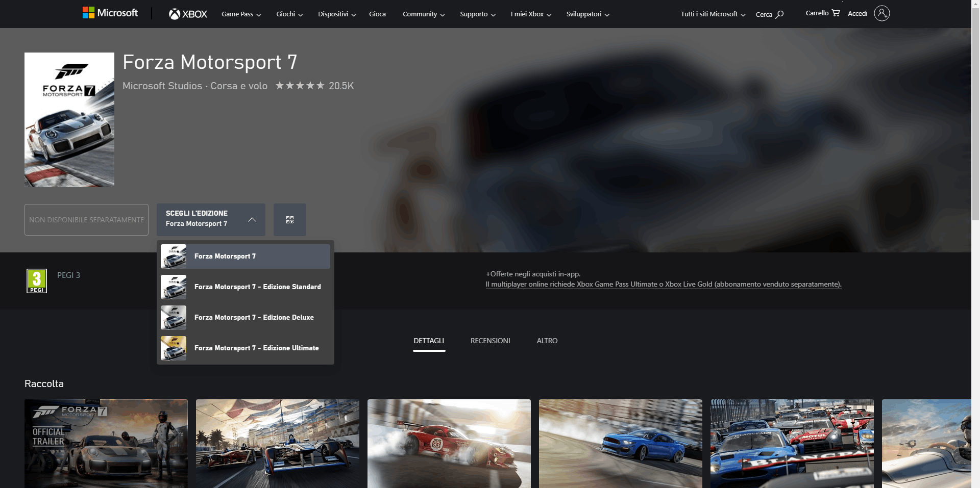
Task: Click the Microsoft logo
Action: 110,13
